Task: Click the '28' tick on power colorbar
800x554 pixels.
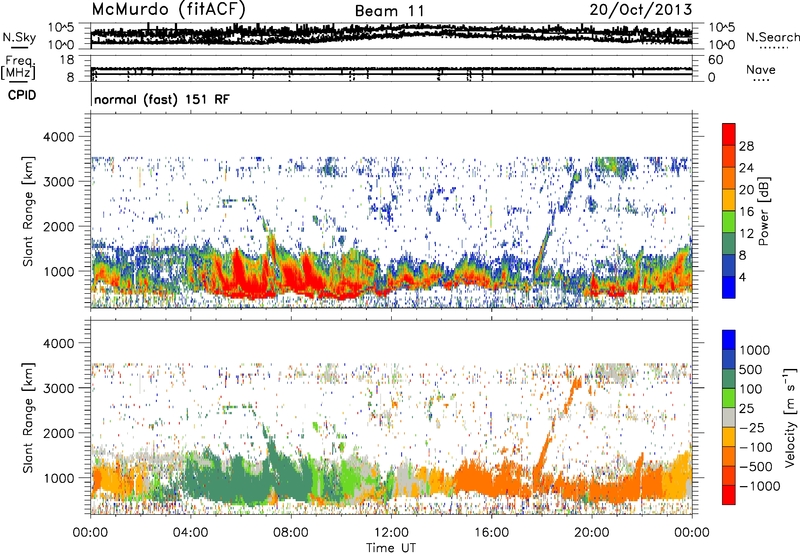Action: (746, 146)
